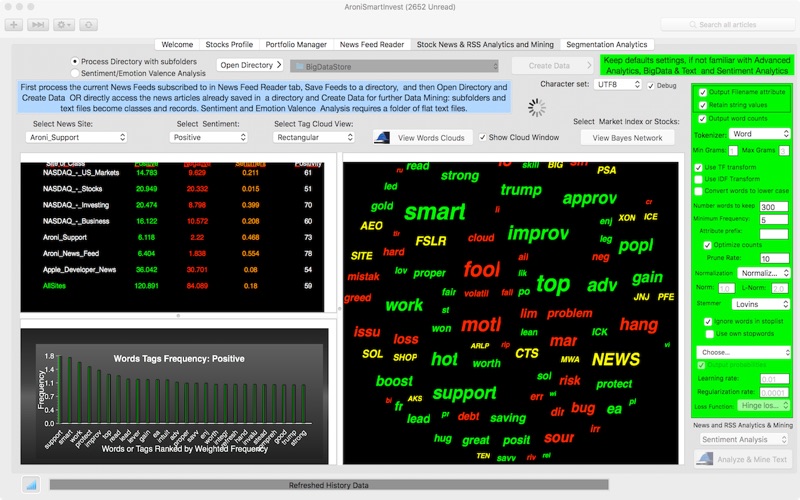Select Sentiment/Emotion Valence Analysis radio button
This screenshot has width=800, height=500.
(75, 73)
